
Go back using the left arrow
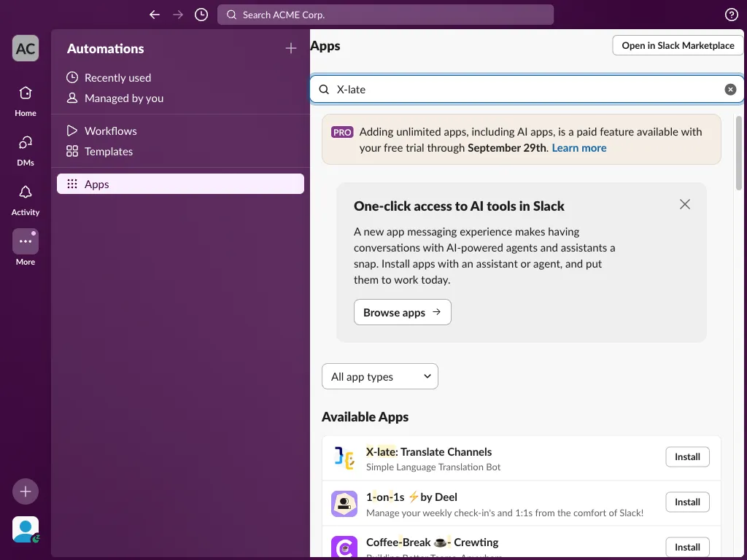click(155, 15)
